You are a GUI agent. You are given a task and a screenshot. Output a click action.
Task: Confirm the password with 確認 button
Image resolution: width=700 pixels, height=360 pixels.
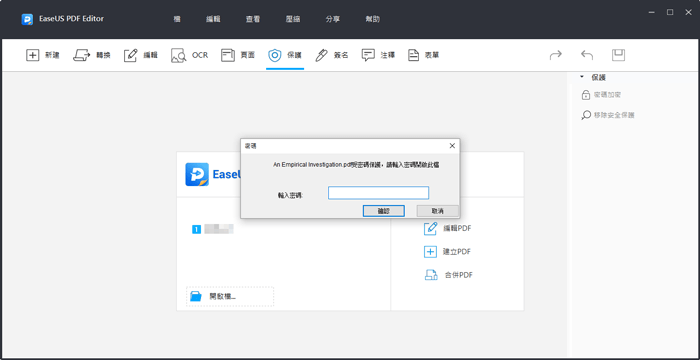click(383, 211)
